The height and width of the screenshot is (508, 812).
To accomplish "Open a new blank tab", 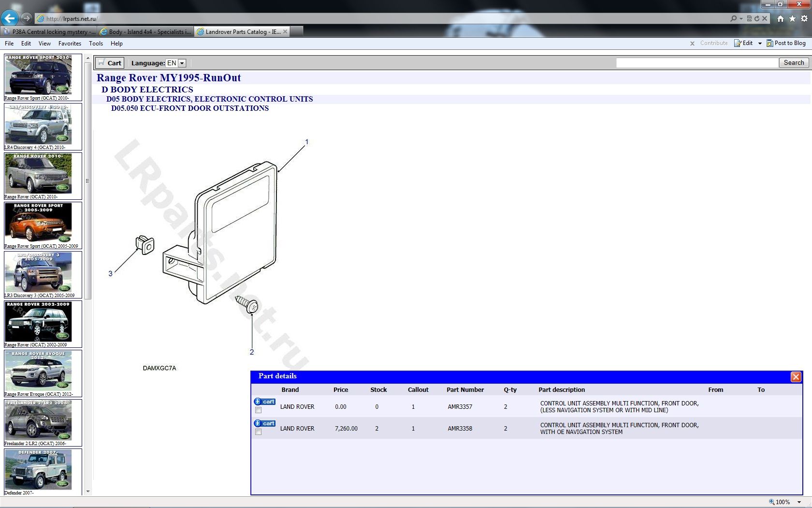I will pyautogui.click(x=297, y=31).
